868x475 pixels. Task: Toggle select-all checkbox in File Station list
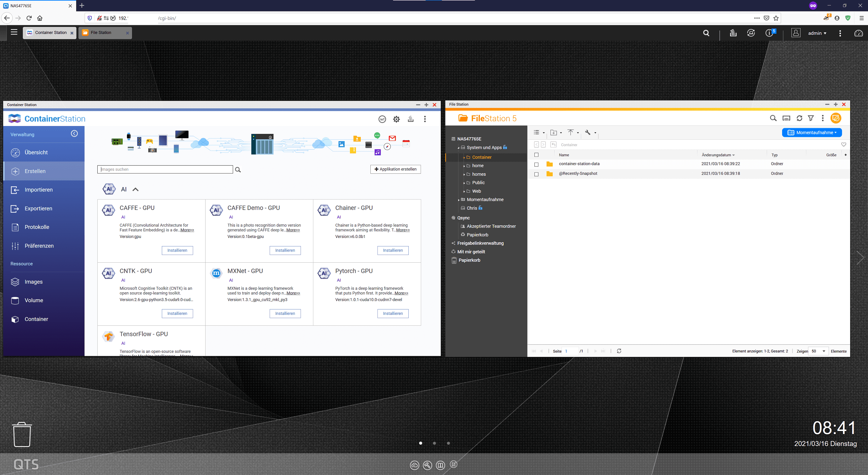click(536, 155)
